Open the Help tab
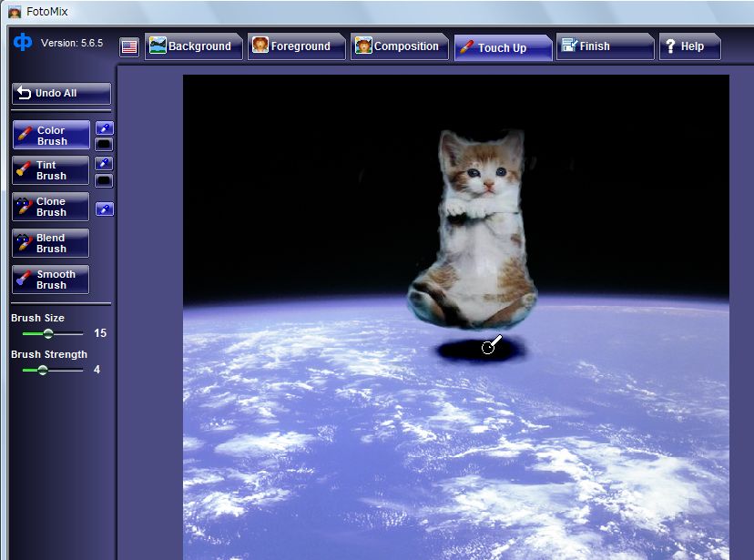The width and height of the screenshot is (754, 560). [x=689, y=46]
